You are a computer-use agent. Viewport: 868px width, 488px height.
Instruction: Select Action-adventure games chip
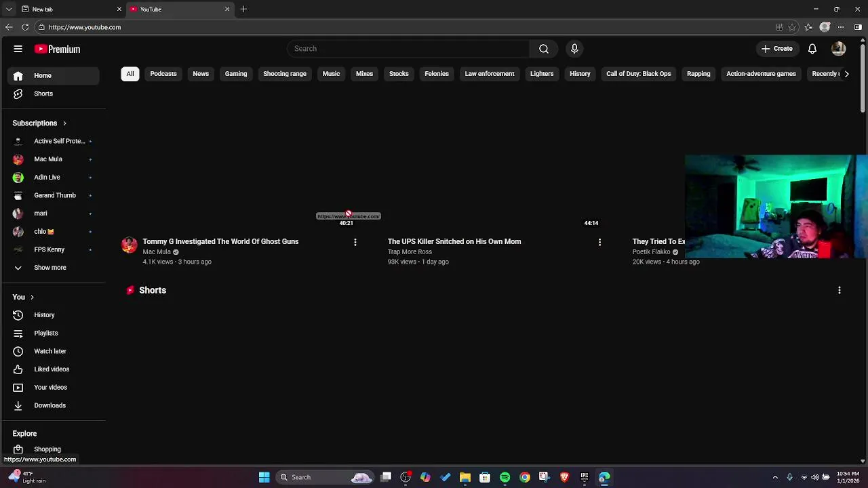(761, 74)
